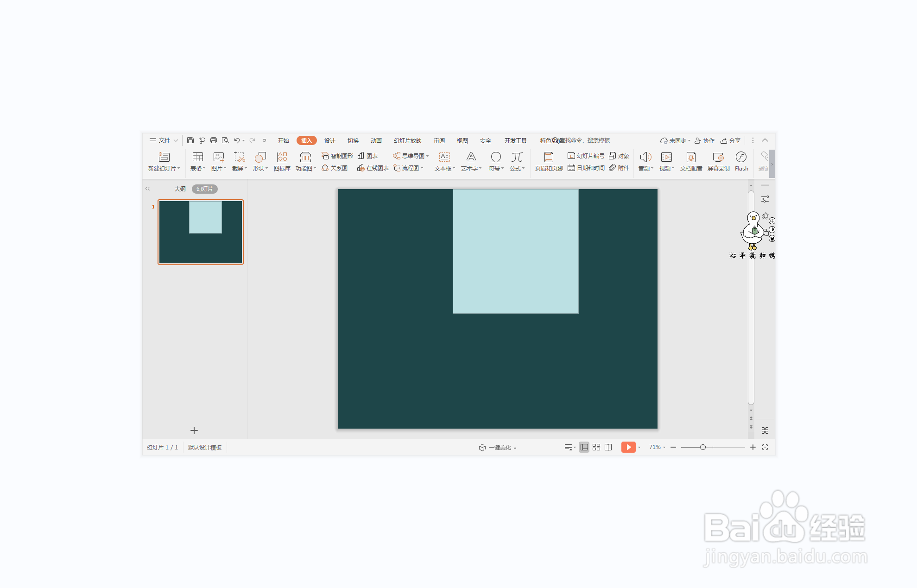917x588 pixels.
Task: Select slide 1 thumbnail
Action: tap(201, 232)
